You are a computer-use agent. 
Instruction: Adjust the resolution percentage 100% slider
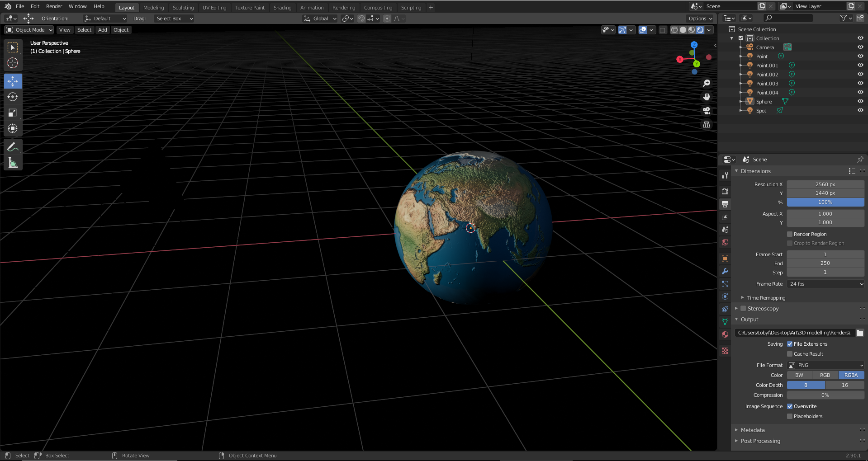(825, 202)
